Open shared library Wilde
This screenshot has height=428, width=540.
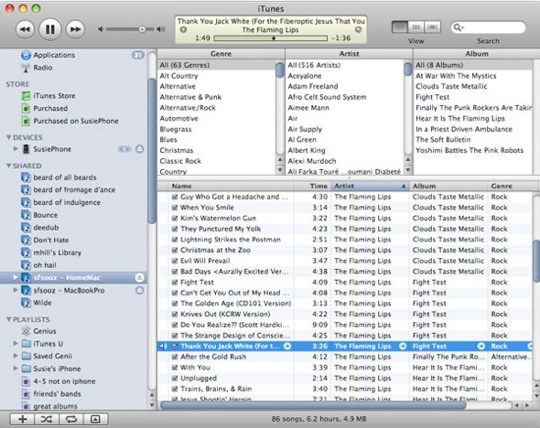[42, 303]
